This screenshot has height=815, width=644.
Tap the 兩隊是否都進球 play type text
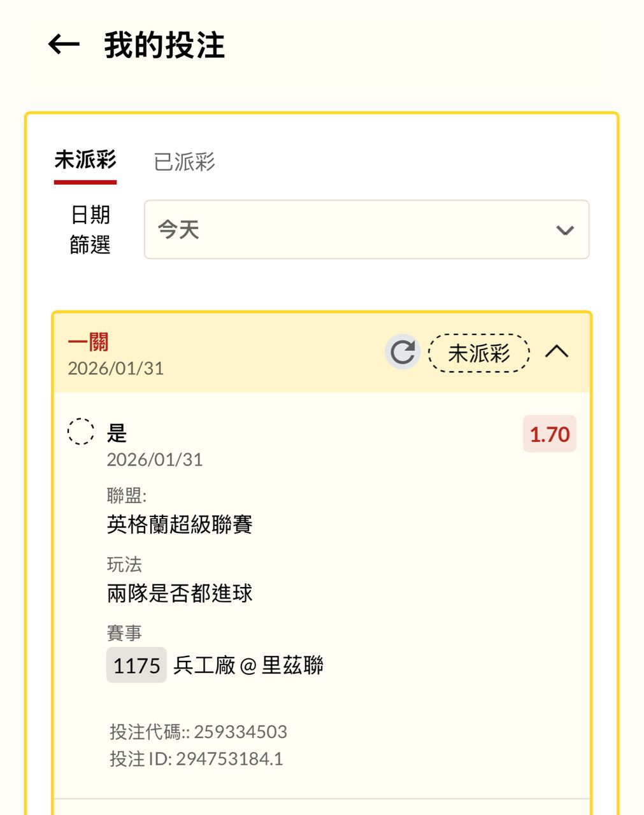click(180, 593)
